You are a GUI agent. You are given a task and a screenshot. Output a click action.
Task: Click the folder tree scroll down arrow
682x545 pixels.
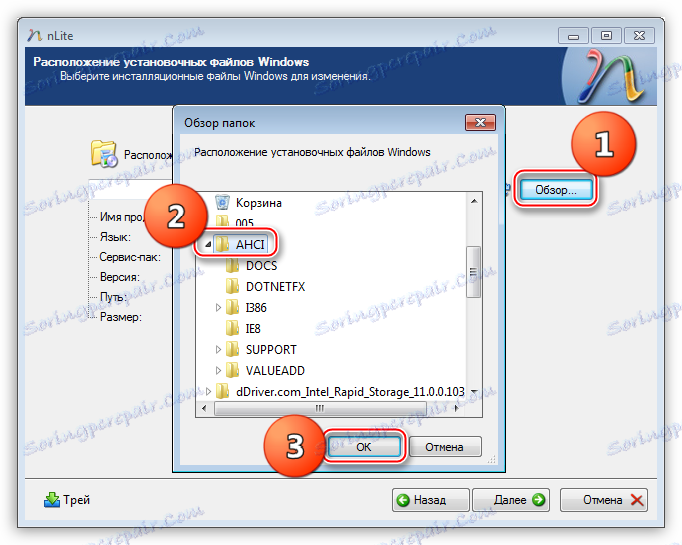(474, 392)
